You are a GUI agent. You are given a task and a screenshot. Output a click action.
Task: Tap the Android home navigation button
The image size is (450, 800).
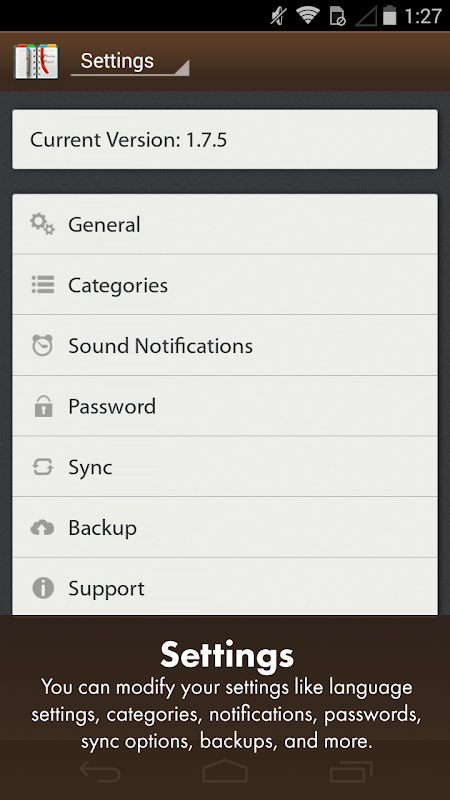(225, 771)
